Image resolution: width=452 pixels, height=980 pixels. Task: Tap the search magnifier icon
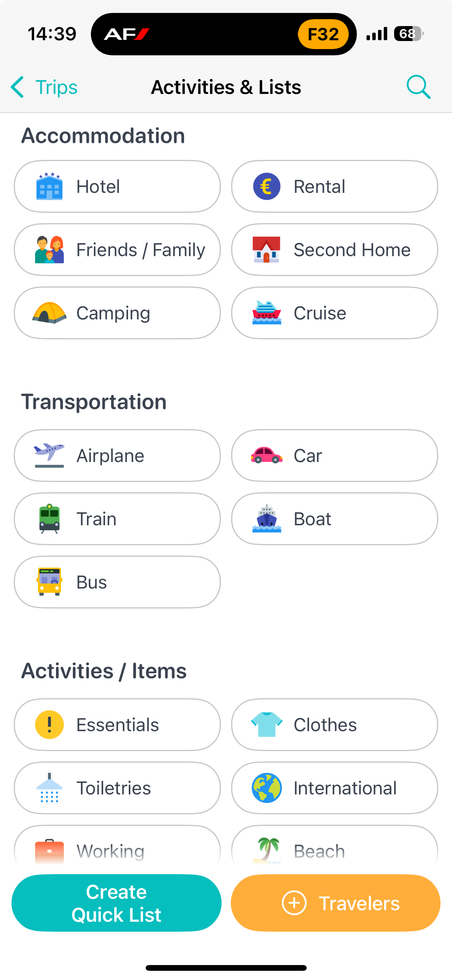click(x=418, y=87)
